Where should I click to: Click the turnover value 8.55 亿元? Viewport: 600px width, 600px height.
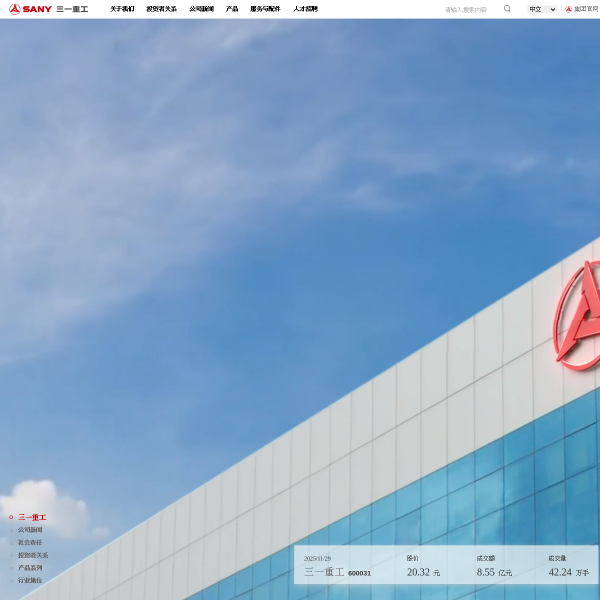point(494,572)
